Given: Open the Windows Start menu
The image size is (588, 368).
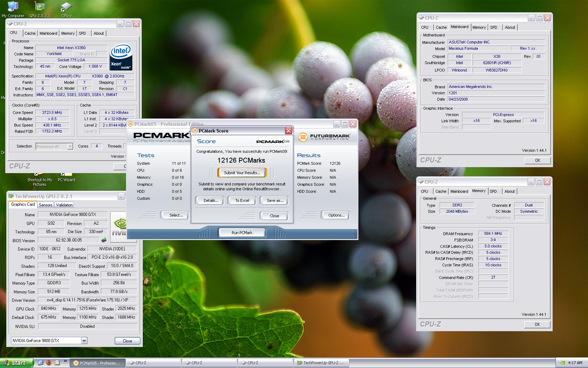Looking at the screenshot, I should 17,363.
